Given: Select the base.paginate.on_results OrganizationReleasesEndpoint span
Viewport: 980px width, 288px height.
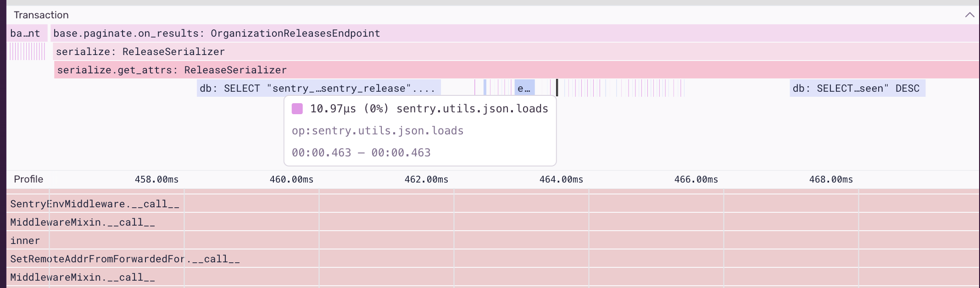Looking at the screenshot, I should 217,33.
